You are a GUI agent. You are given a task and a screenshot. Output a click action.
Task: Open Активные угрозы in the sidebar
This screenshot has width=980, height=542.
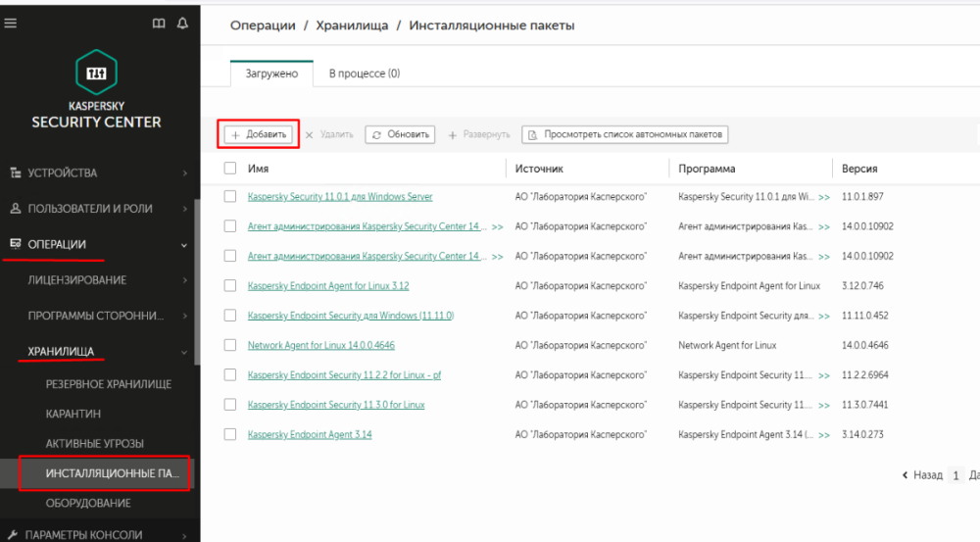(94, 443)
